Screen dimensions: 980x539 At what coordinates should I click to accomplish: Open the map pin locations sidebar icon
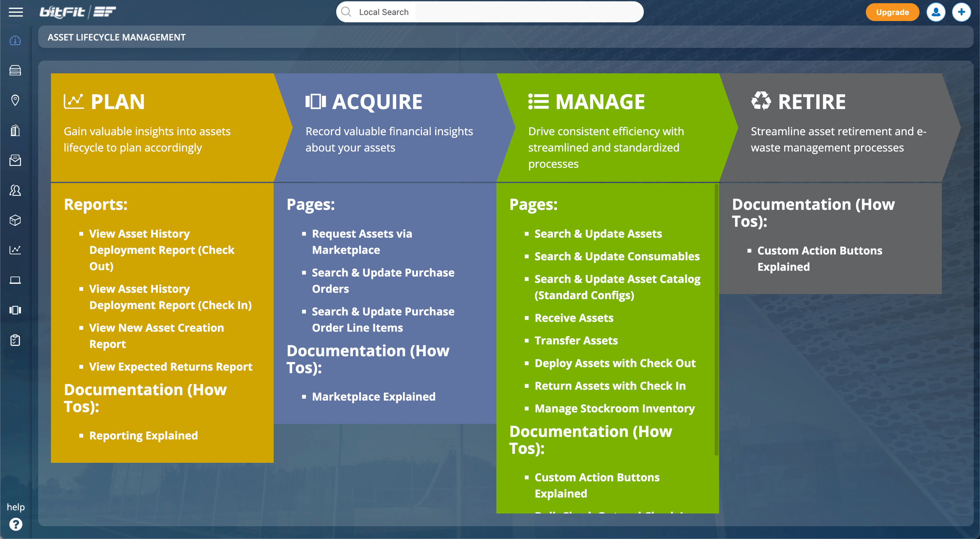(15, 100)
